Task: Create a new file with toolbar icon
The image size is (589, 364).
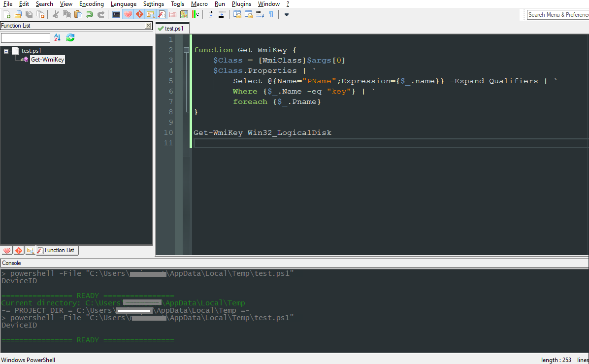Action: 7,15
